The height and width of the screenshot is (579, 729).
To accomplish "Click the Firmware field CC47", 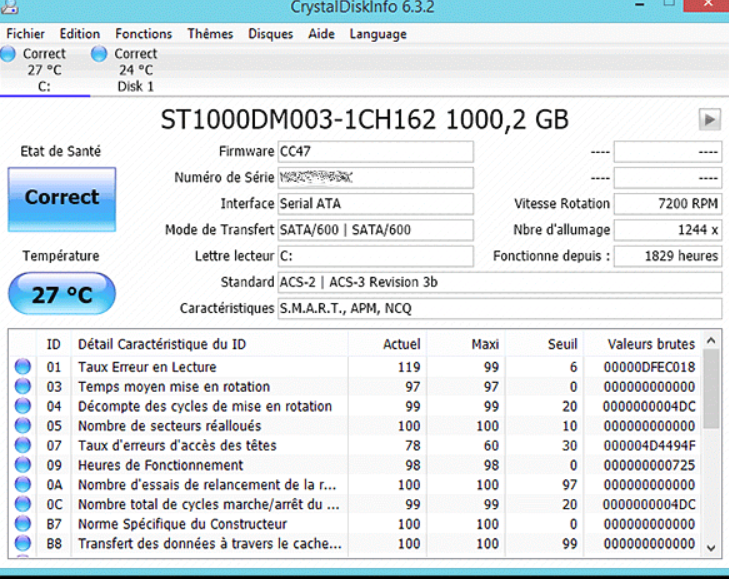I will click(x=376, y=152).
